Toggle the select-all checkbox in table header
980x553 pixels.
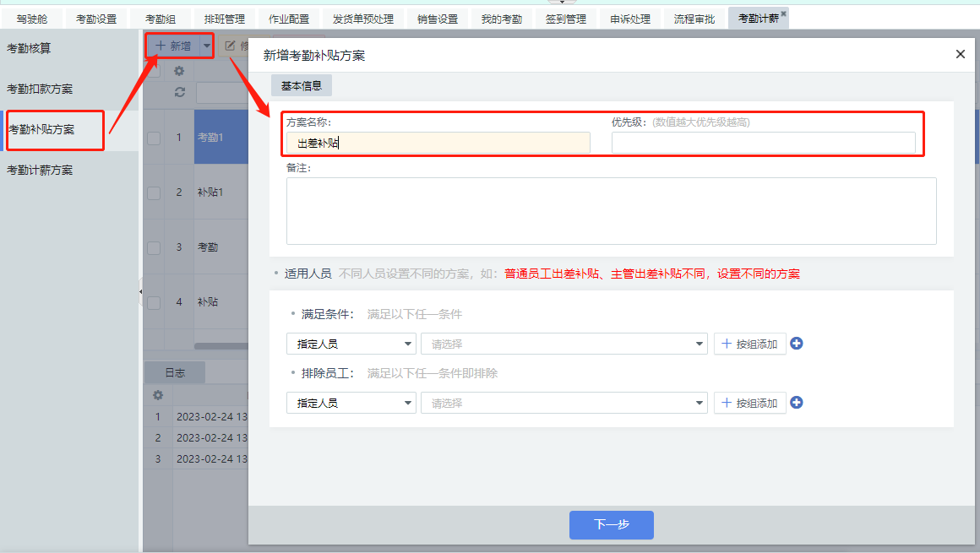point(154,71)
